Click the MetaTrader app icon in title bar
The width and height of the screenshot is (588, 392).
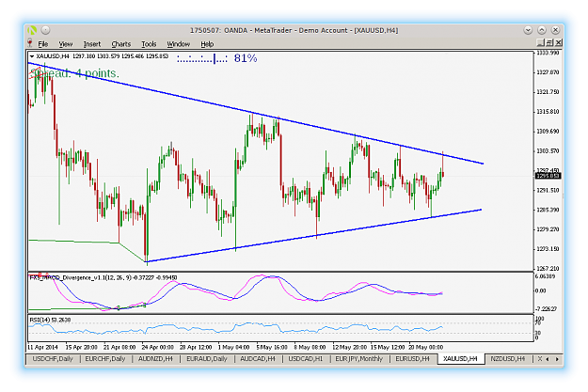pyautogui.click(x=32, y=30)
